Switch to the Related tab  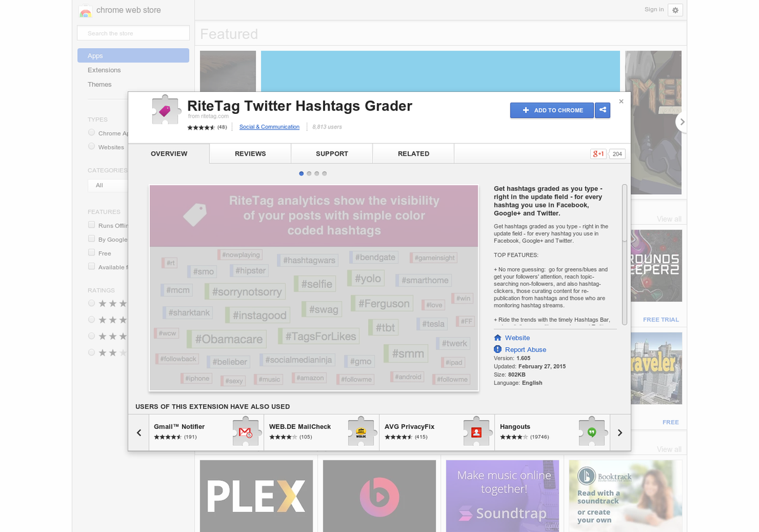414,154
